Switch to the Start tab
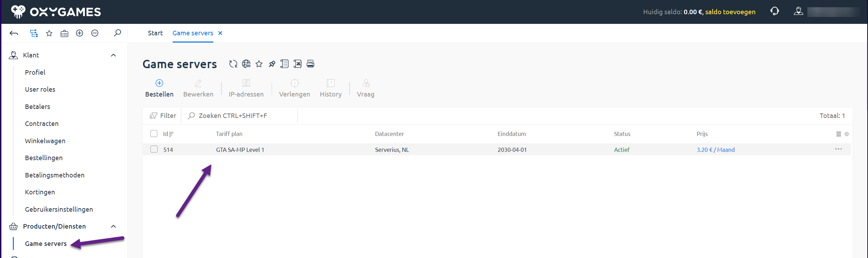The width and height of the screenshot is (868, 258). (155, 33)
